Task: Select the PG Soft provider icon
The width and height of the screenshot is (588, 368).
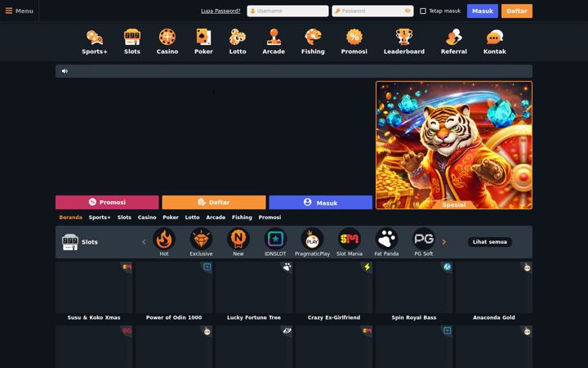Action: coord(424,239)
